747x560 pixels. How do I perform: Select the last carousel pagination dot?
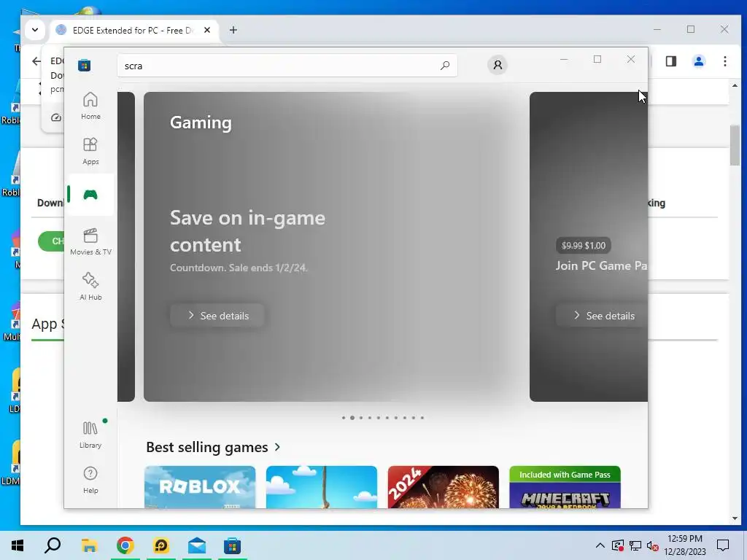pos(422,418)
